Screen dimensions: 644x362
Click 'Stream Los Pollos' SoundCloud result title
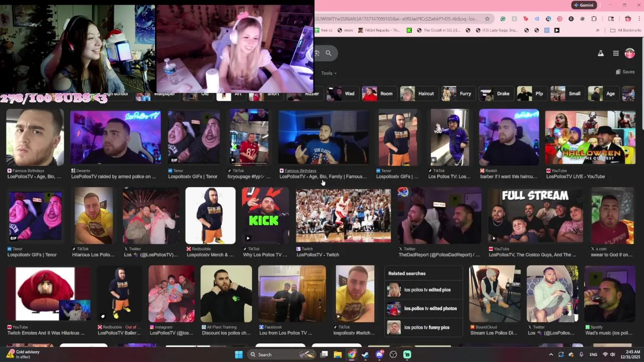pyautogui.click(x=494, y=333)
